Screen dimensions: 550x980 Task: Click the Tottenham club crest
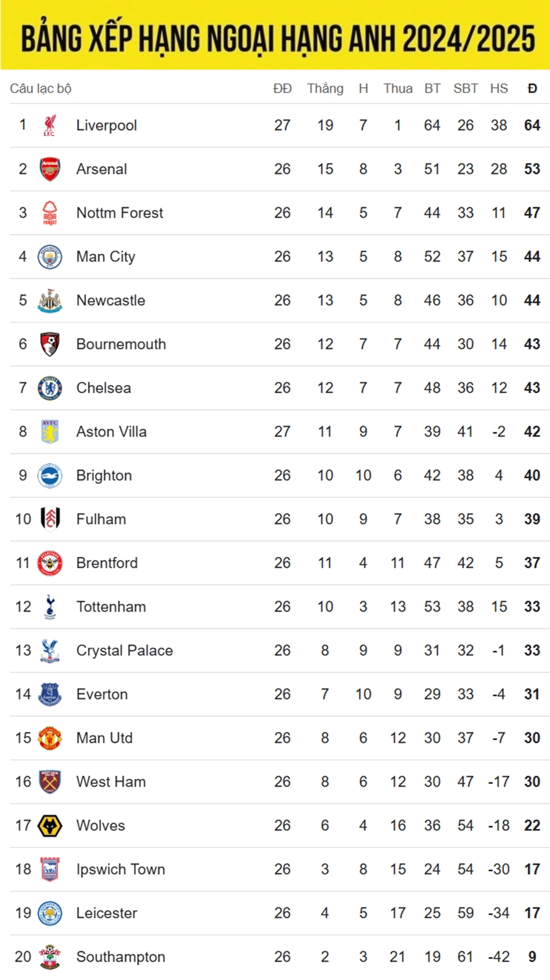(x=50, y=607)
